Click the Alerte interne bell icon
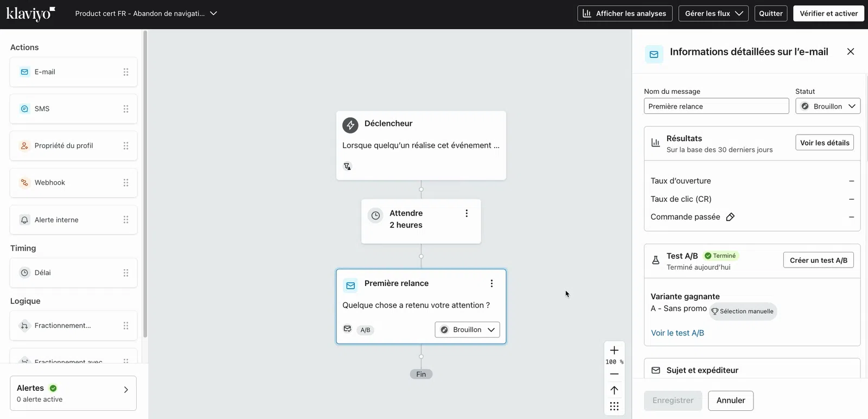868x419 pixels. (x=24, y=220)
